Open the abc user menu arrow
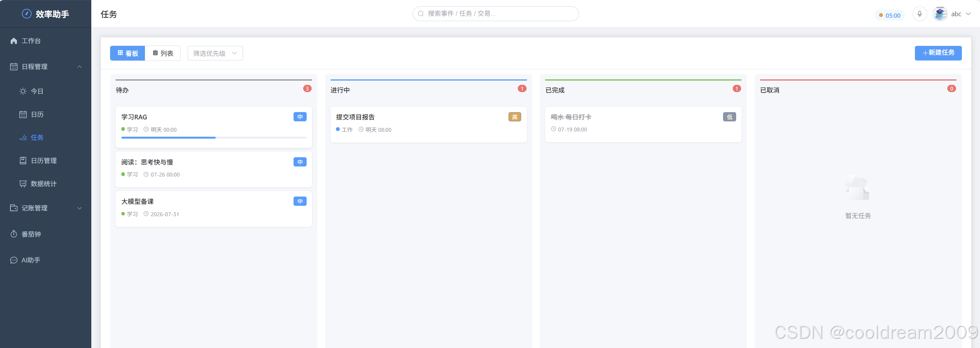Image resolution: width=980 pixels, height=348 pixels. (x=968, y=14)
